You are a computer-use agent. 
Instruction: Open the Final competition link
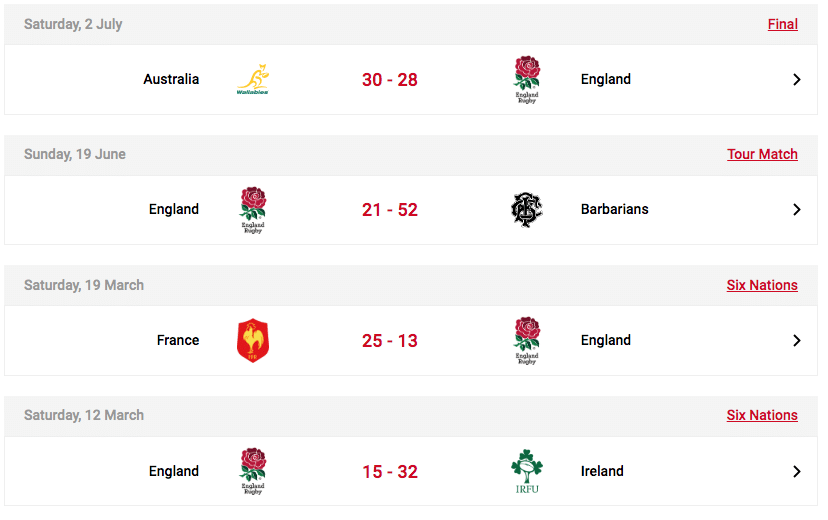pos(783,24)
